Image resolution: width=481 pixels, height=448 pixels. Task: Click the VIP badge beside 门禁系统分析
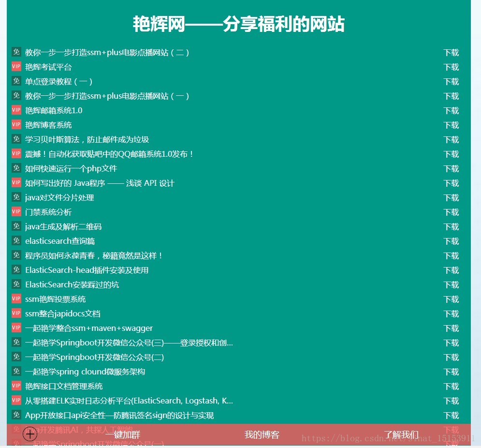click(16, 211)
